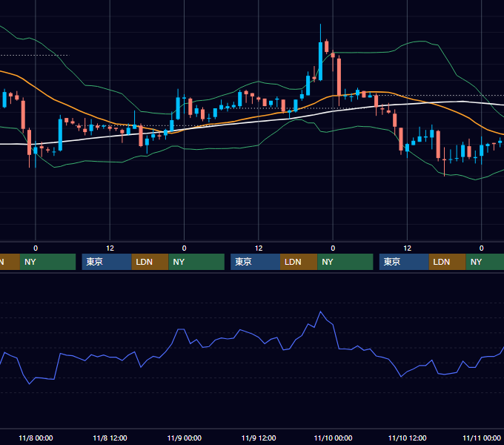Click the 東京 session block on 11/10

pos(404,262)
